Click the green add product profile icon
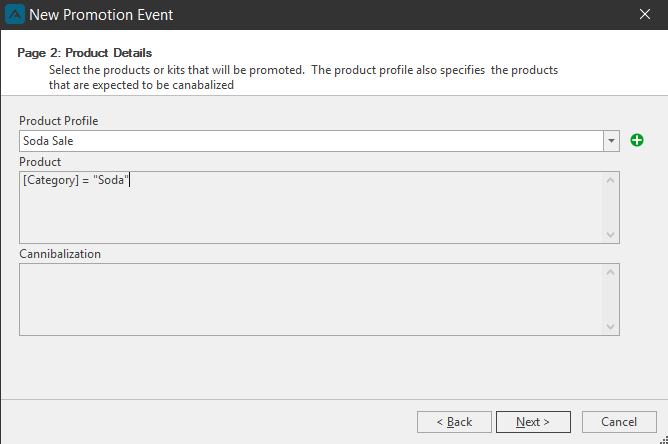The width and height of the screenshot is (668, 444). click(637, 140)
